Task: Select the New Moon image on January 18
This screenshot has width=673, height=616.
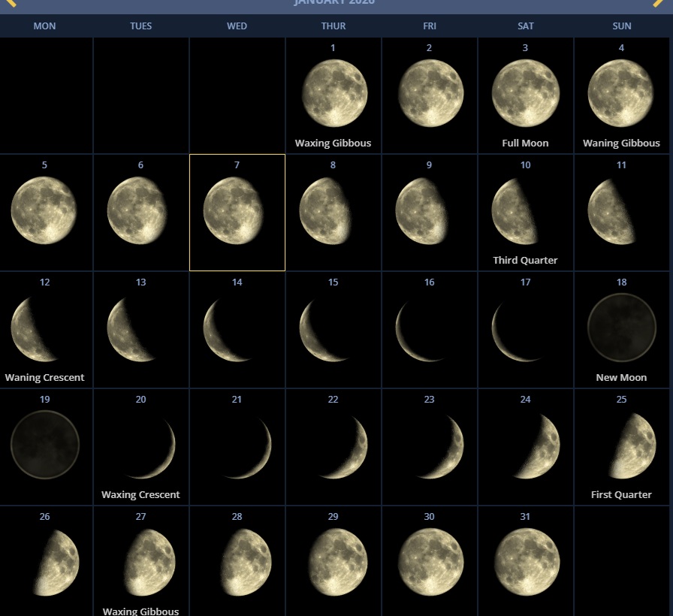Action: click(621, 328)
